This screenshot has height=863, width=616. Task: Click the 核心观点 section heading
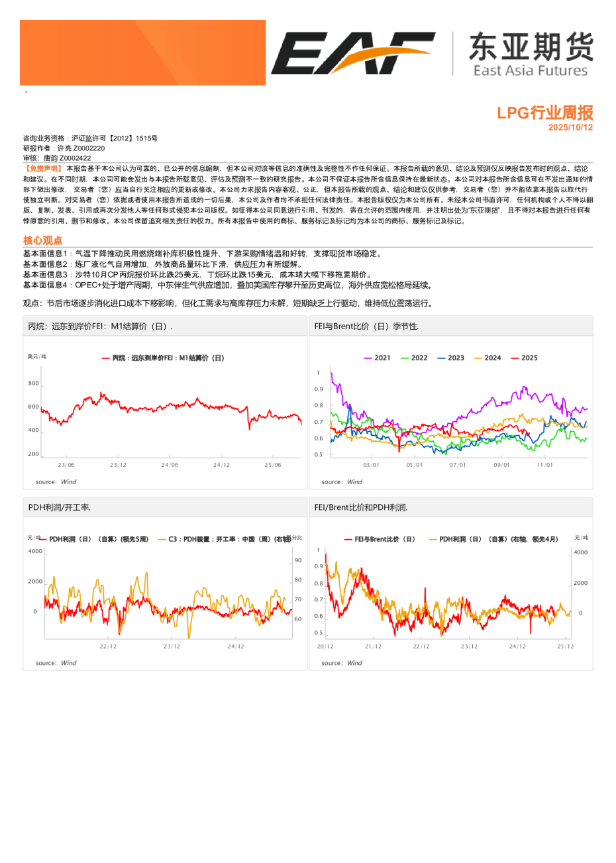tap(42, 240)
